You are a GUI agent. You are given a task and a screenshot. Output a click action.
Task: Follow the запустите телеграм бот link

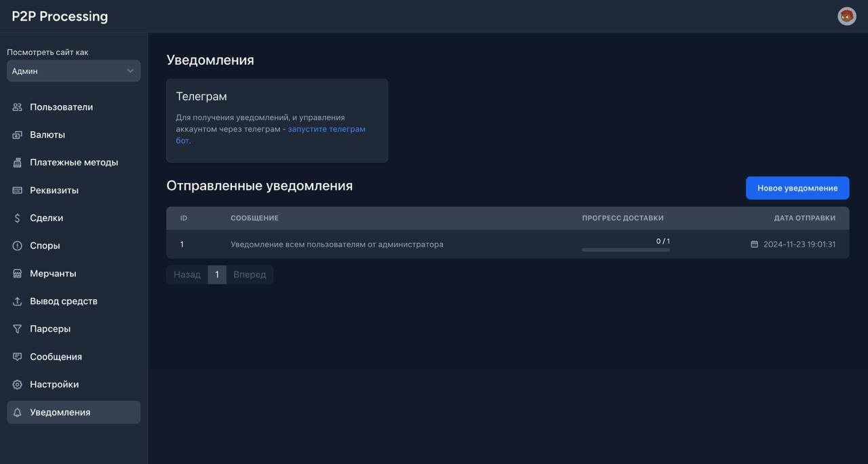tap(327, 129)
